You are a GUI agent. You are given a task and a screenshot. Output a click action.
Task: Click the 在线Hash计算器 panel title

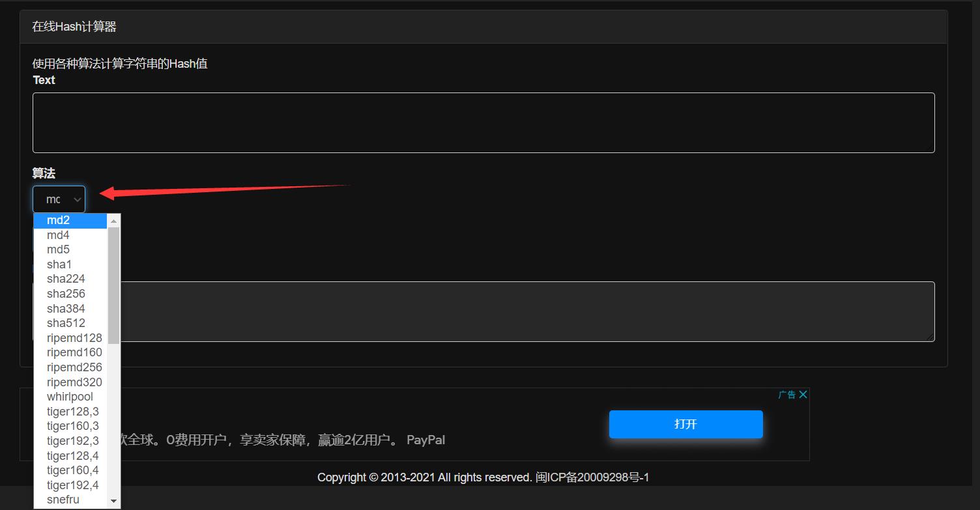tap(74, 27)
